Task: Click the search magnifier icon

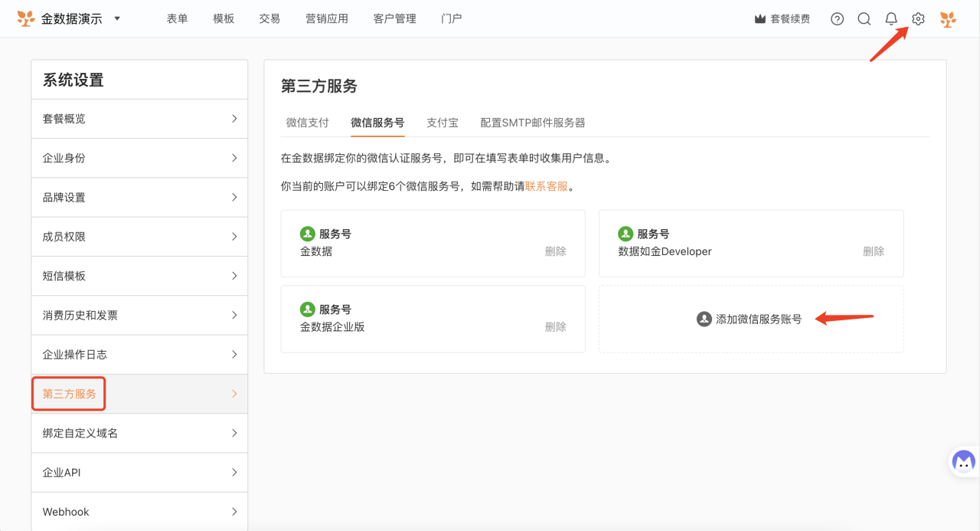Action: coord(864,19)
